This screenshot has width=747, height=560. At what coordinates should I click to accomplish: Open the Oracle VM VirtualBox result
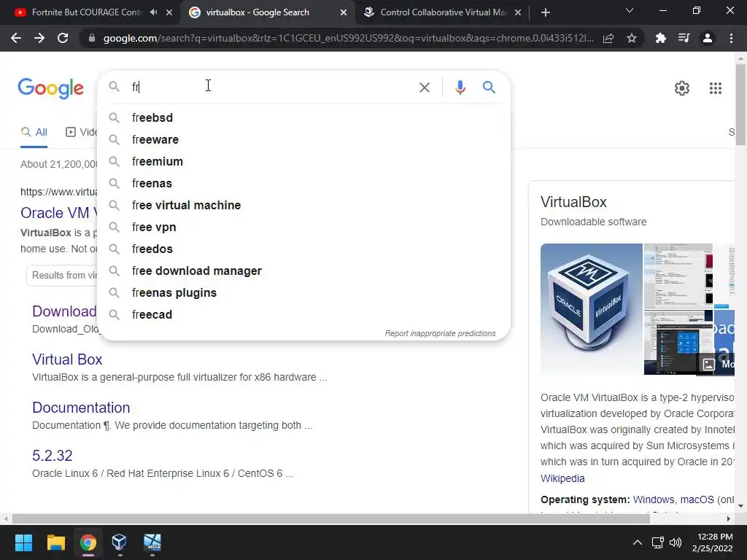point(58,213)
